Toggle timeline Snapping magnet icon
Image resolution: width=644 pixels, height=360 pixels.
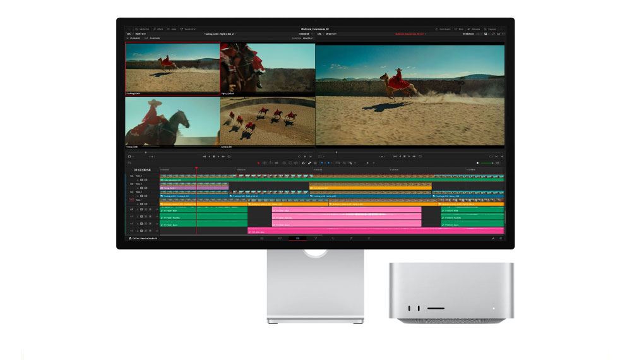(304, 163)
